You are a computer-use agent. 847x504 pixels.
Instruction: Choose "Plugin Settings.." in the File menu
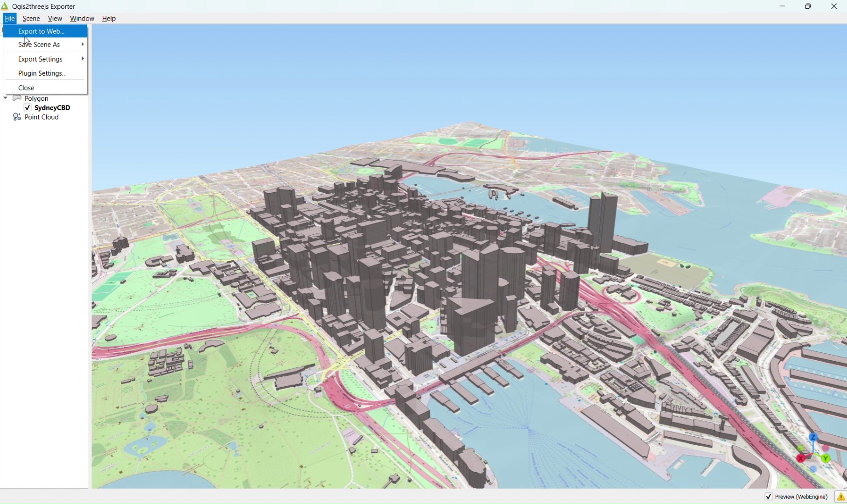coord(41,73)
